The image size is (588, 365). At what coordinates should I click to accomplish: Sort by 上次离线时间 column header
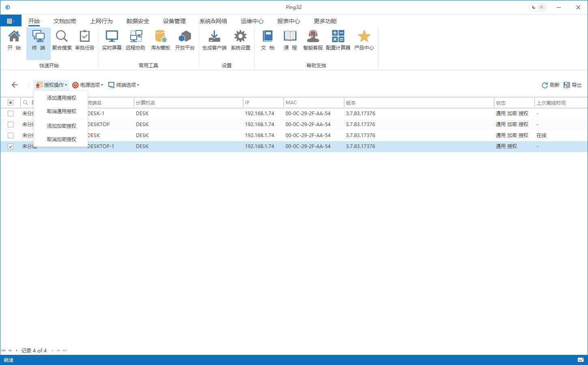click(x=561, y=103)
